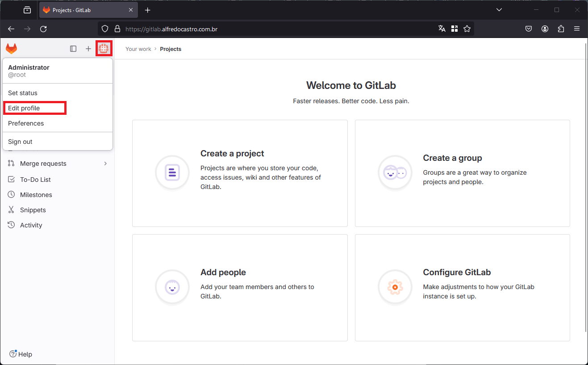Click the @root username text

(x=17, y=75)
